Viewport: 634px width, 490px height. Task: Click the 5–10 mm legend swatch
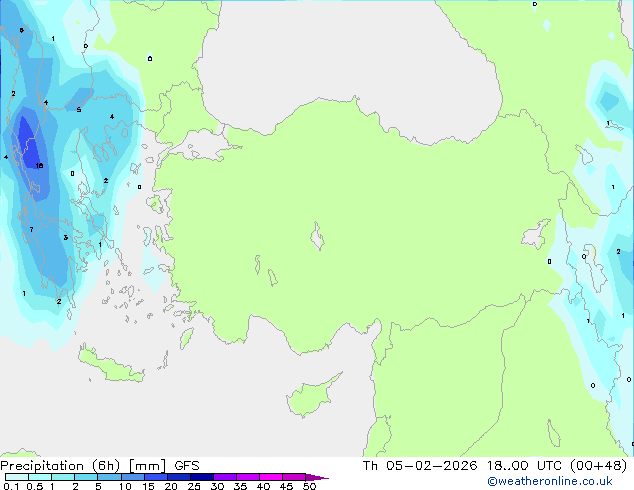[110, 477]
